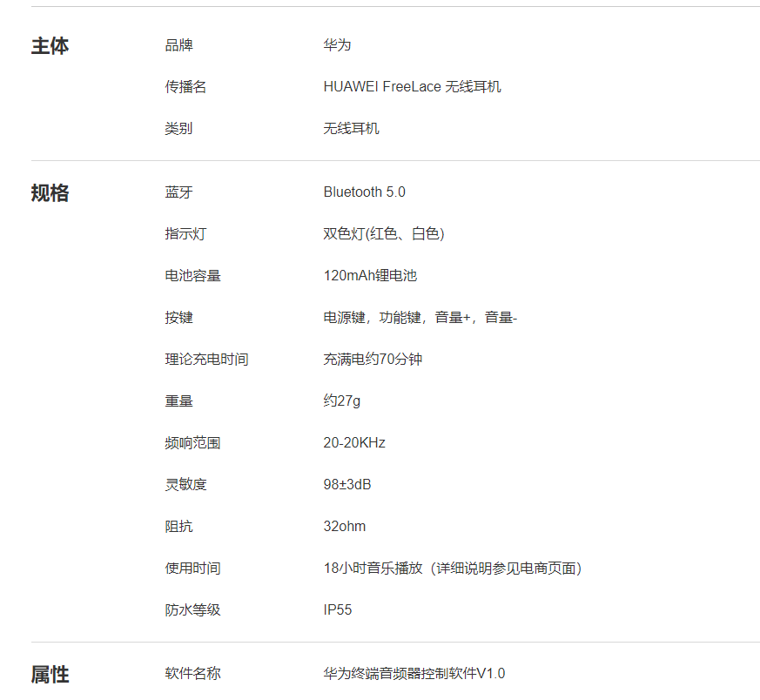This screenshot has width=760, height=700.
Task: Click the 按键 spec label
Action: click(178, 318)
